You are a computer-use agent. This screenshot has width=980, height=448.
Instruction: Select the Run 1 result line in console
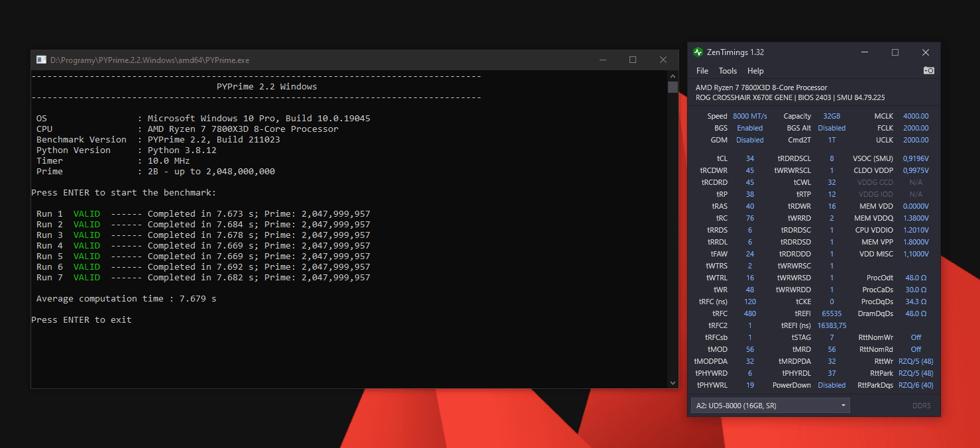203,214
